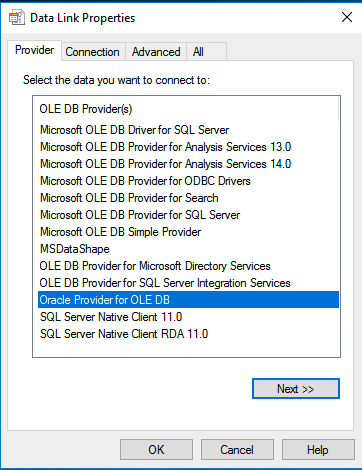Choose Analysis Services 14.0 provider

pos(166,164)
